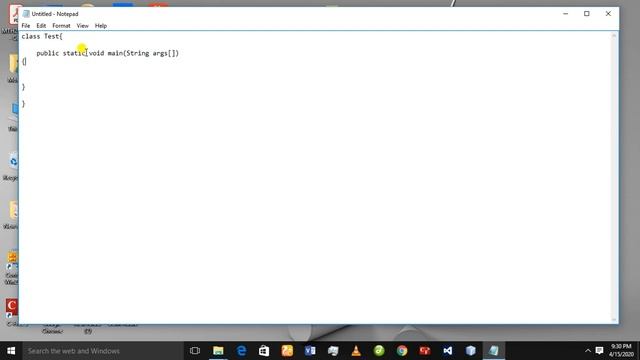
Task: Open the Format menu
Action: pyautogui.click(x=61, y=26)
